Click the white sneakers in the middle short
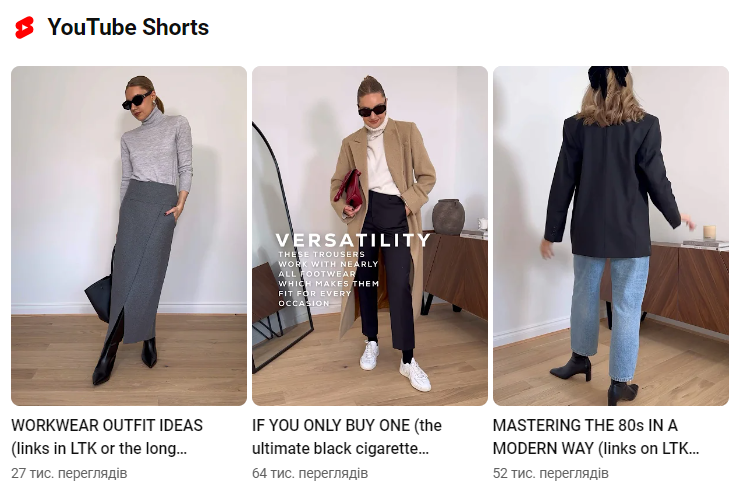This screenshot has height=491, width=732. pyautogui.click(x=395, y=365)
